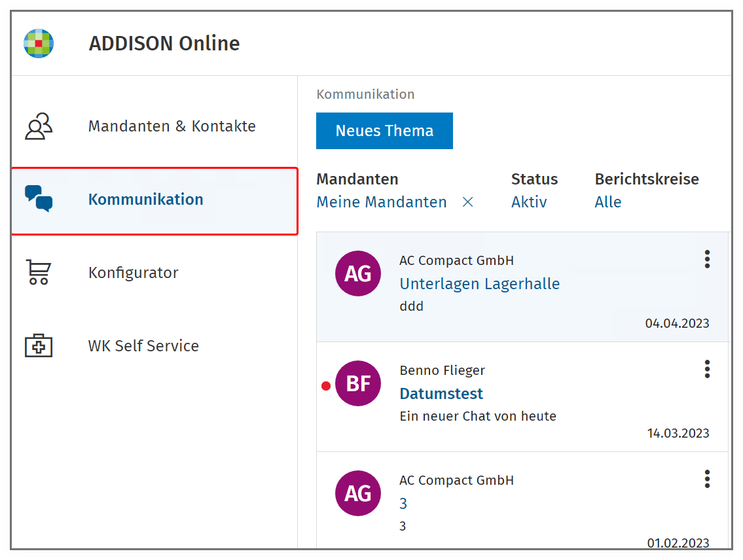Open three-dot menu for topic 3

click(707, 479)
